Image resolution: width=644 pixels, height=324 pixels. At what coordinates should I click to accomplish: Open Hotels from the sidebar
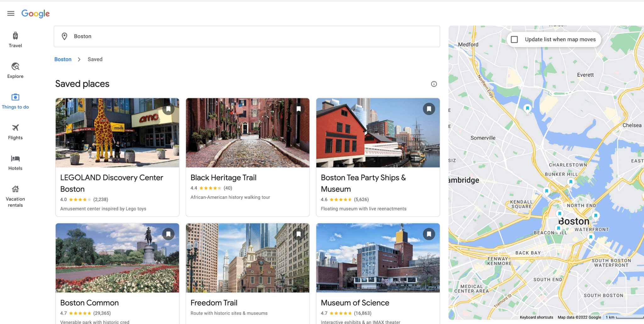click(x=15, y=162)
